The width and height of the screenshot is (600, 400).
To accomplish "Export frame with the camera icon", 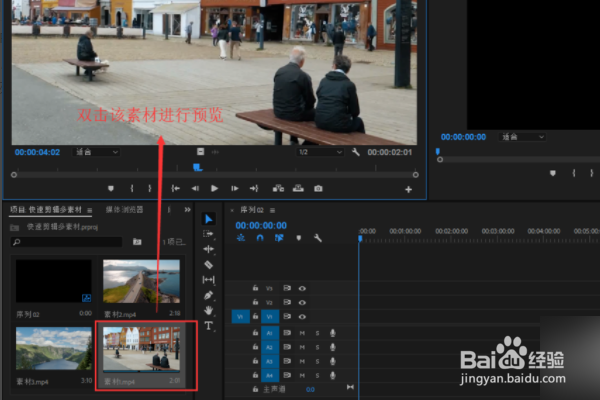I will [318, 188].
